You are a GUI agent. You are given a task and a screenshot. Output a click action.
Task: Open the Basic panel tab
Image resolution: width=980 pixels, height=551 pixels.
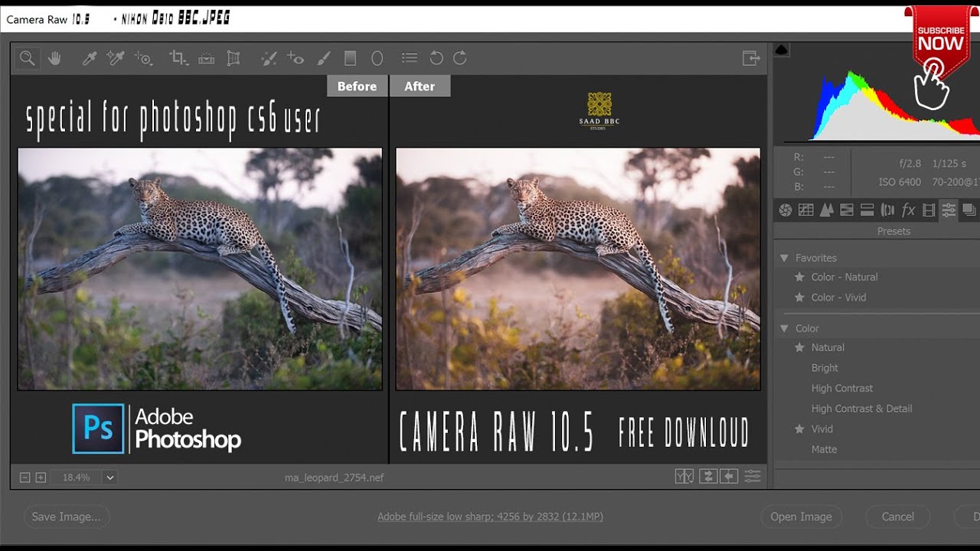[786, 210]
